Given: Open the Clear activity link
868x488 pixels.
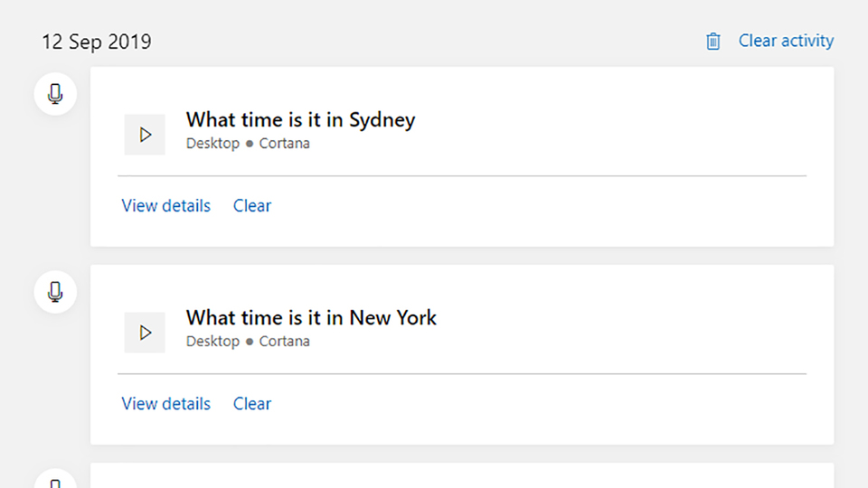Looking at the screenshot, I should click(786, 41).
